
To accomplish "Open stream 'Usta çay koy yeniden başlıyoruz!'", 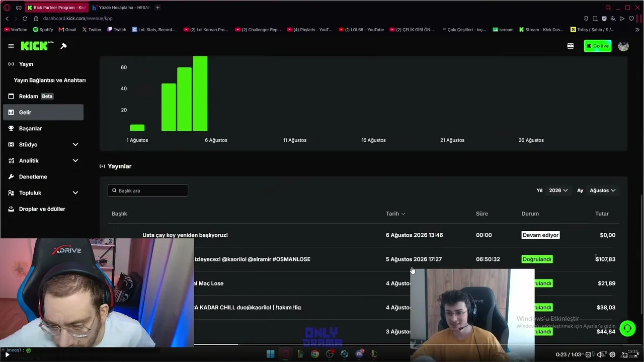I will (185, 235).
